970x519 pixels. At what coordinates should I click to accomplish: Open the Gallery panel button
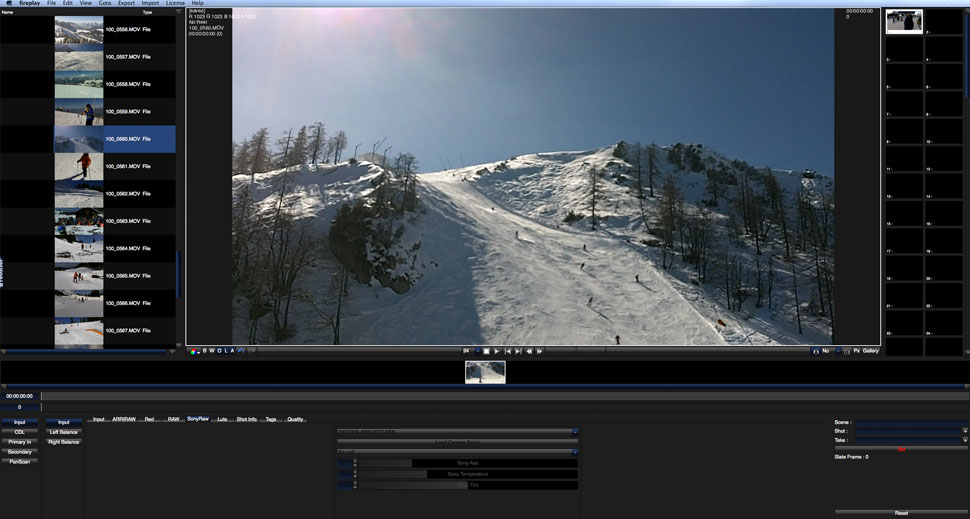click(x=870, y=351)
